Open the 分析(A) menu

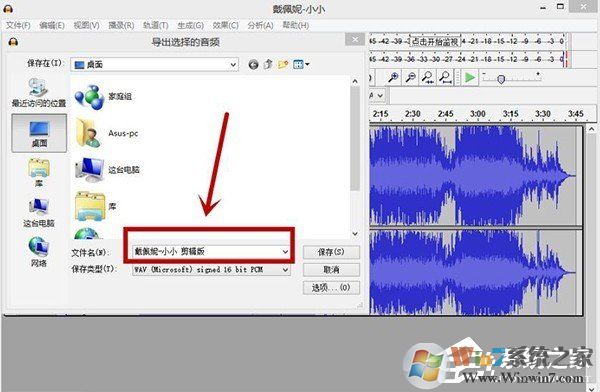pos(260,25)
